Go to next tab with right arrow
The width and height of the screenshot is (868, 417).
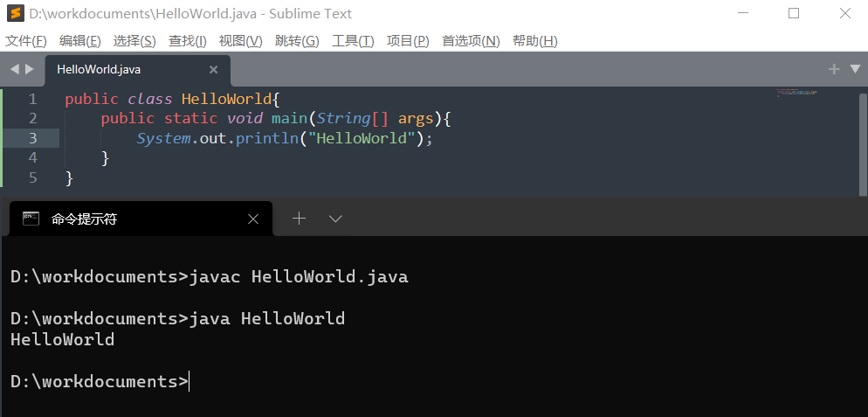click(x=30, y=69)
